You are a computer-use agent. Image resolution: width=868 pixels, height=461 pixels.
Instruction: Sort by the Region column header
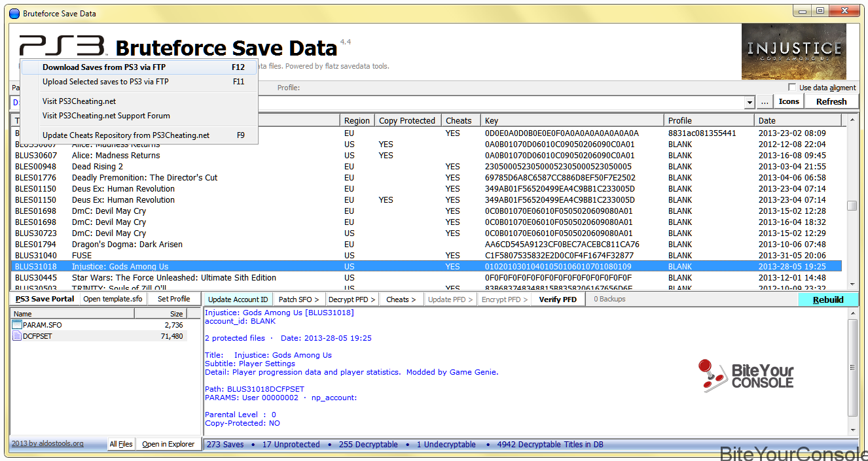357,120
